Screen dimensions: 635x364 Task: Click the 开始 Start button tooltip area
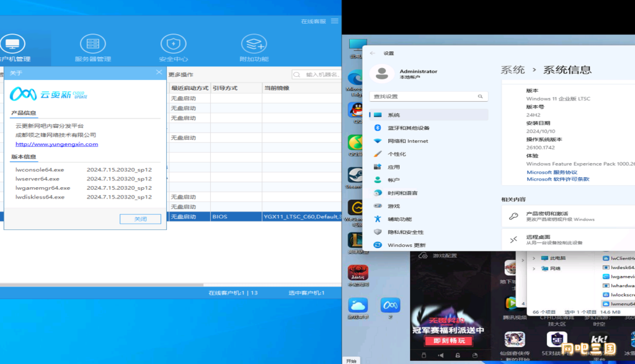pos(351,361)
